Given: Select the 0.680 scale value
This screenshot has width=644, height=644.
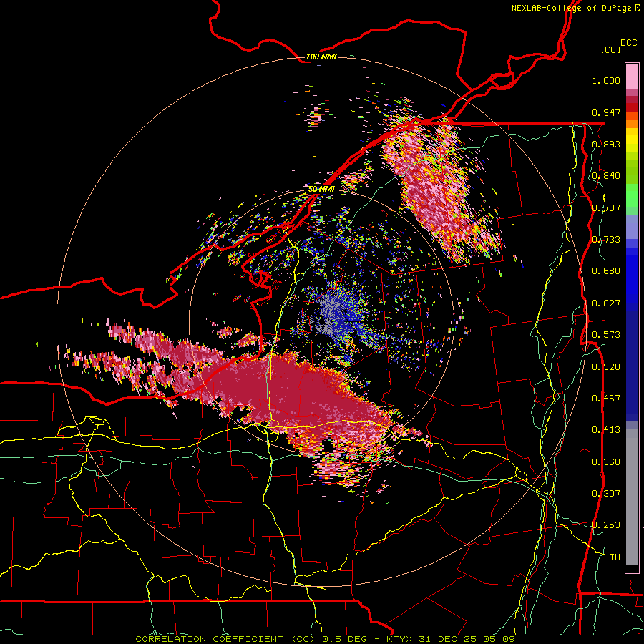Looking at the screenshot, I should [x=606, y=271].
